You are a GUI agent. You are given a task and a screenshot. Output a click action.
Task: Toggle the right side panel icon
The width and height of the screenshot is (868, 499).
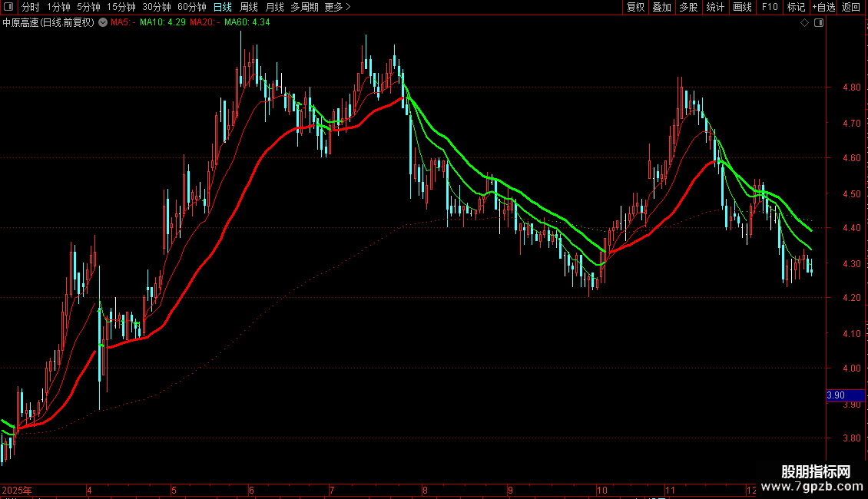tap(818, 23)
